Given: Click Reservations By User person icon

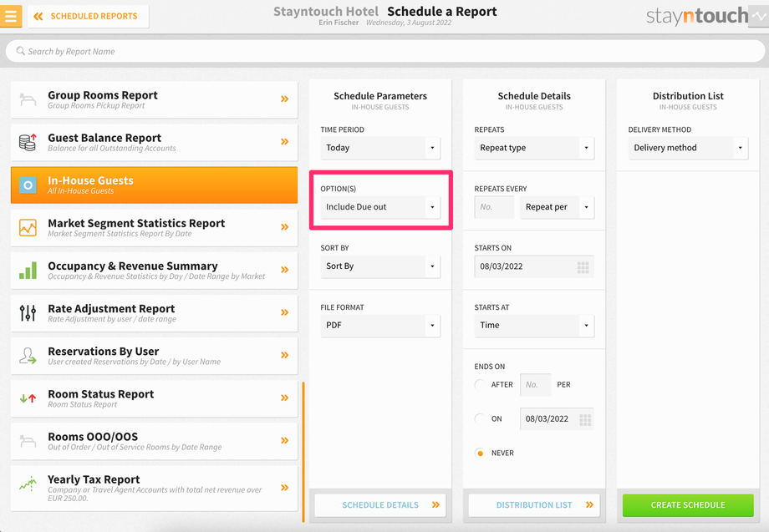Looking at the screenshot, I should tap(28, 356).
